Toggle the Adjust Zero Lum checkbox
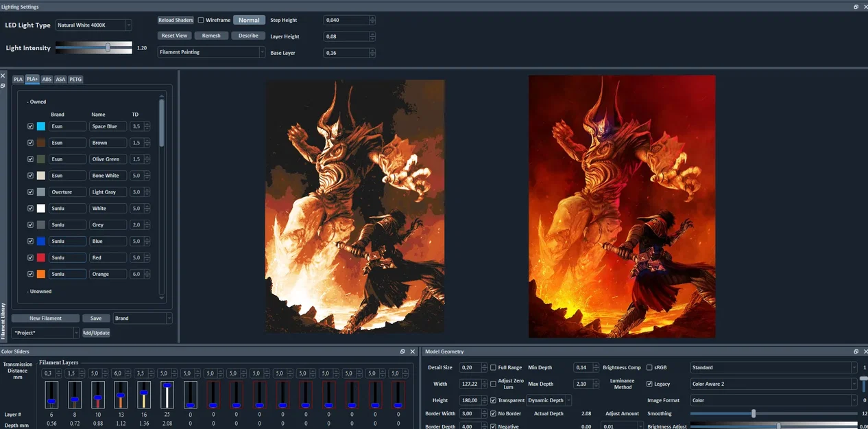 [x=493, y=384]
